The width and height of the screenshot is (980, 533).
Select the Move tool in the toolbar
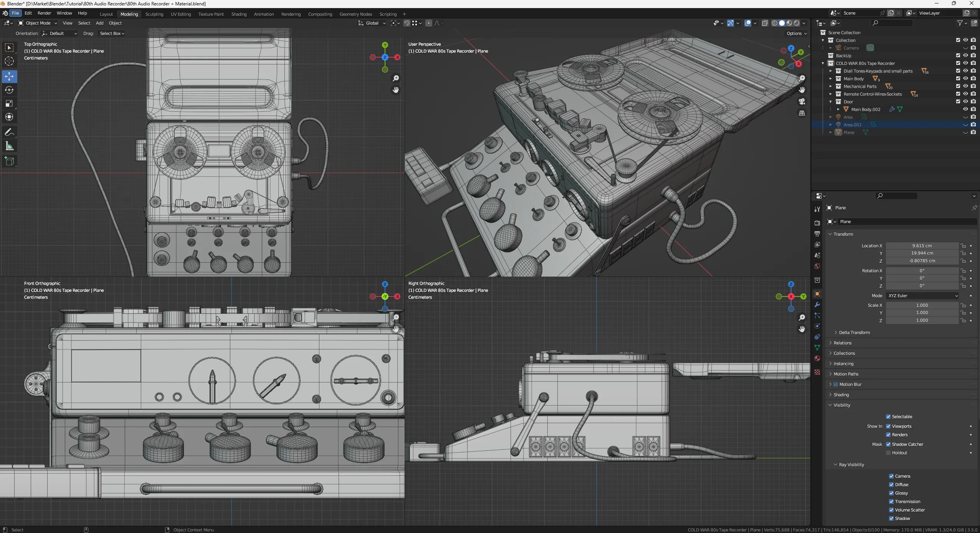(x=10, y=76)
